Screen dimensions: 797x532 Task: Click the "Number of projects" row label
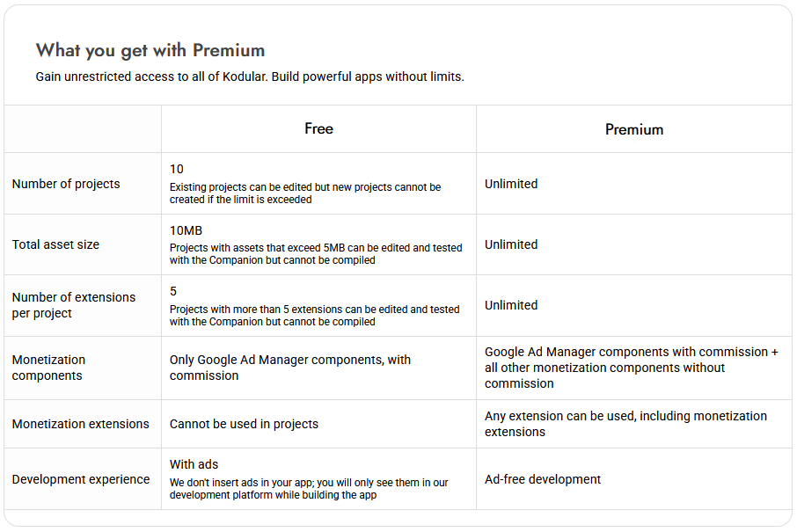coord(66,184)
